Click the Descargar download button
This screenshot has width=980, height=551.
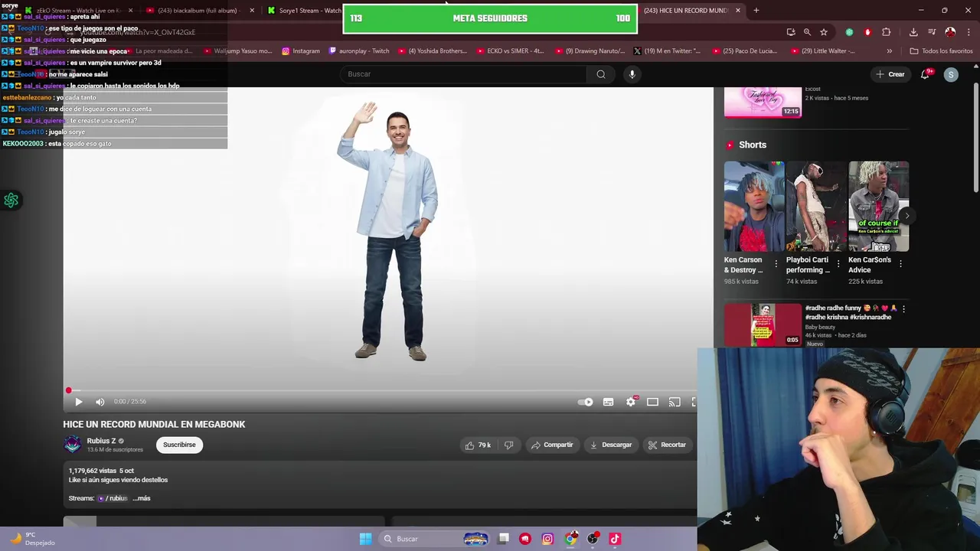(611, 445)
